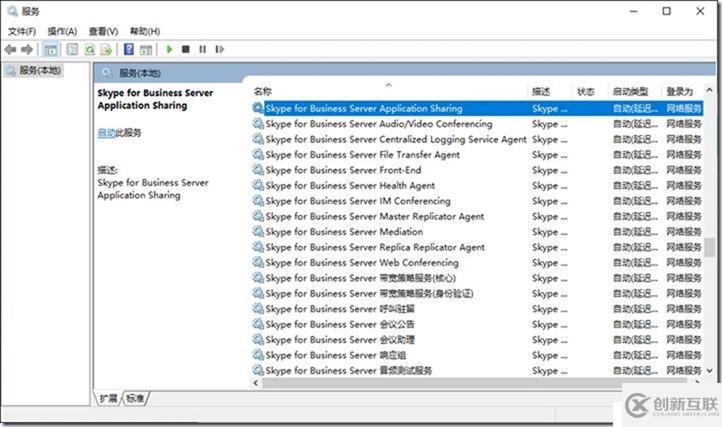This screenshot has width=722, height=427.
Task: Start the service with green play icon
Action: [x=169, y=49]
